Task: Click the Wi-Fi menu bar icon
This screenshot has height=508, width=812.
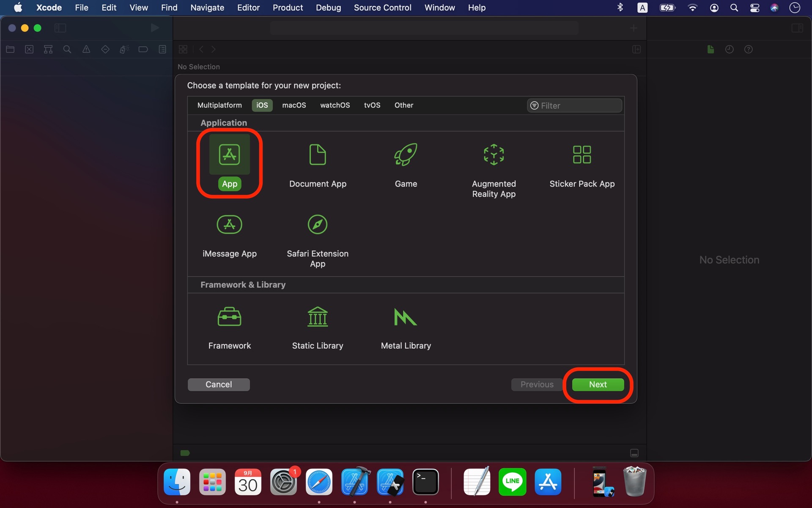Action: [692, 8]
